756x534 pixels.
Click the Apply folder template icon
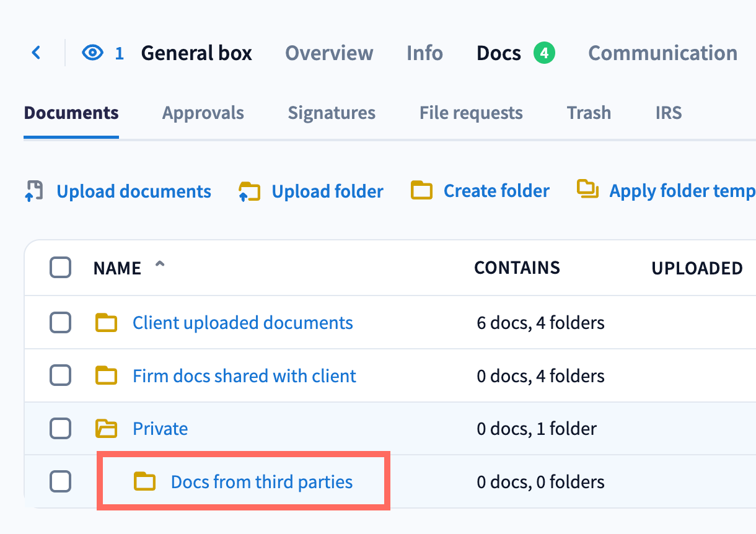pyautogui.click(x=587, y=190)
